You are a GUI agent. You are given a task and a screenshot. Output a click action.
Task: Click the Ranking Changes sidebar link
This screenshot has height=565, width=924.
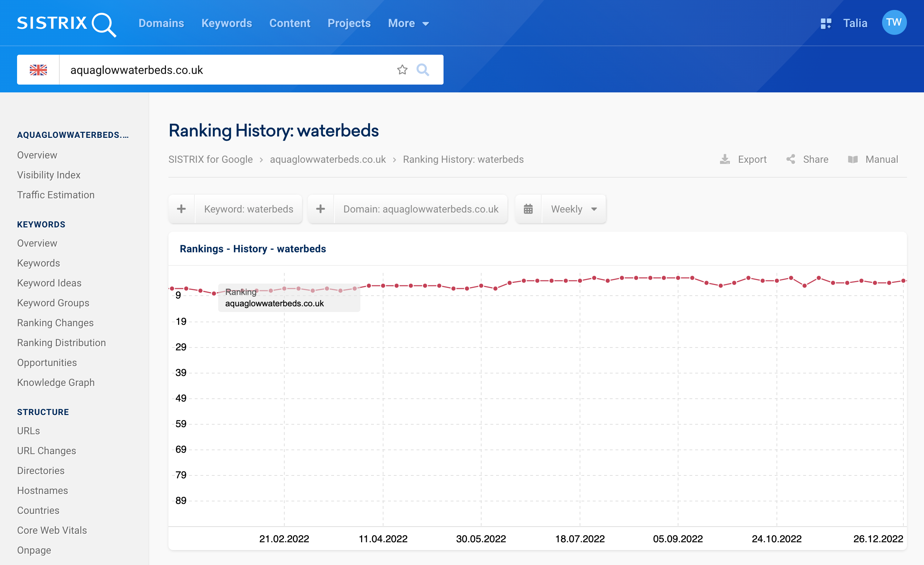click(x=55, y=323)
